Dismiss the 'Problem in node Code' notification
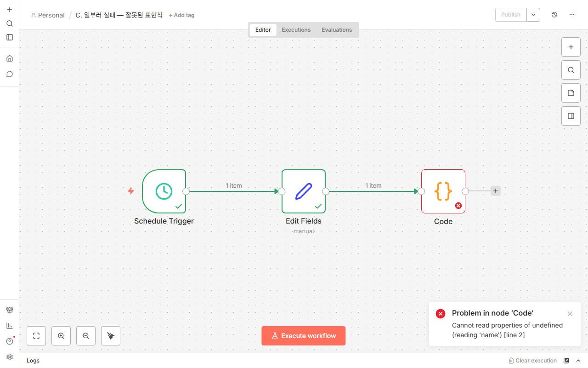Viewport: 588px width, 368px height. [x=570, y=314]
